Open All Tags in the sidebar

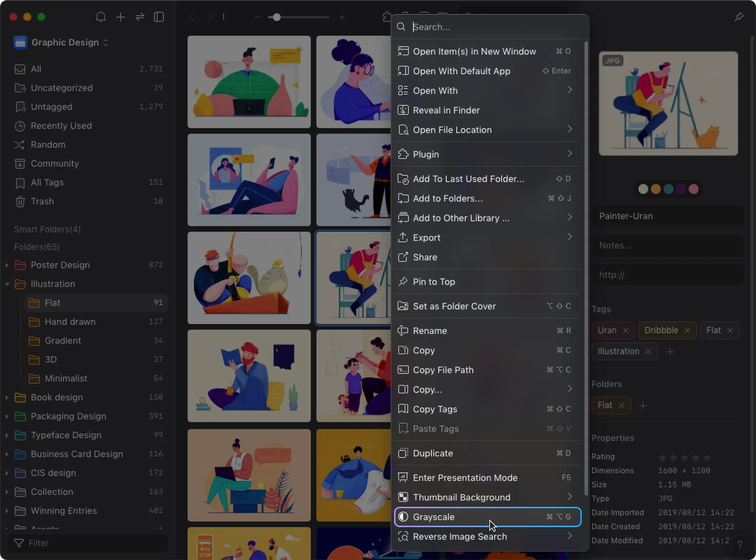pos(89,182)
